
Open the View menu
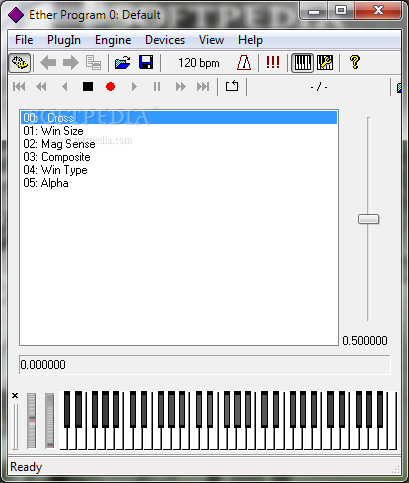211,40
